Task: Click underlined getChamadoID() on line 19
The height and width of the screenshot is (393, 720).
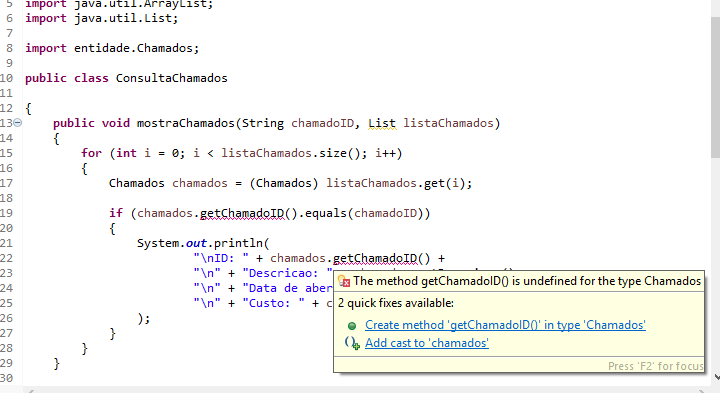Action: pos(242,213)
